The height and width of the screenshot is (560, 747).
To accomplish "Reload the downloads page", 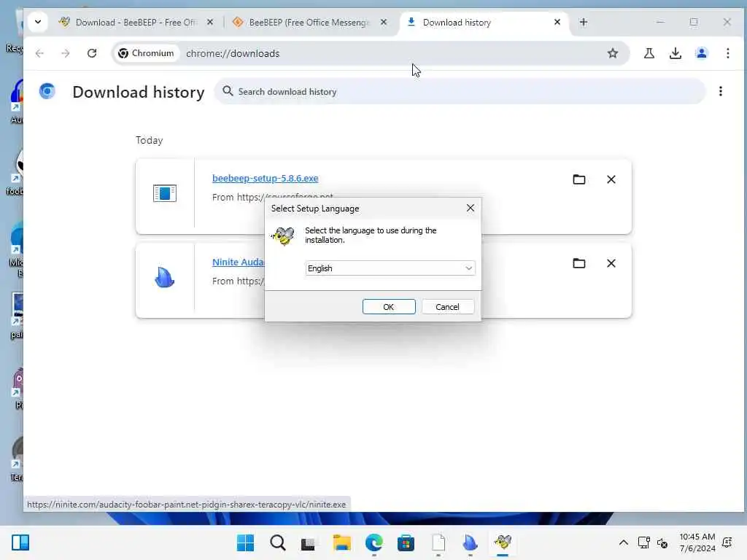I will [92, 53].
